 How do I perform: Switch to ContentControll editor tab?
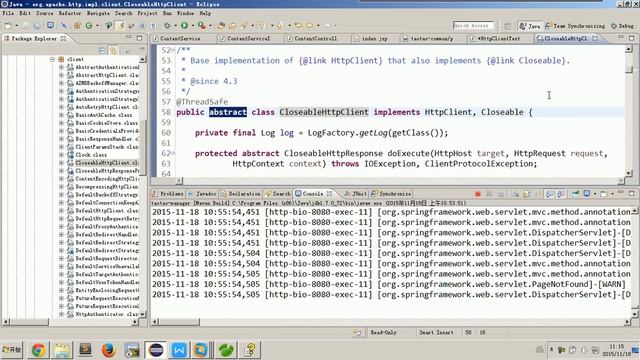coord(316,38)
